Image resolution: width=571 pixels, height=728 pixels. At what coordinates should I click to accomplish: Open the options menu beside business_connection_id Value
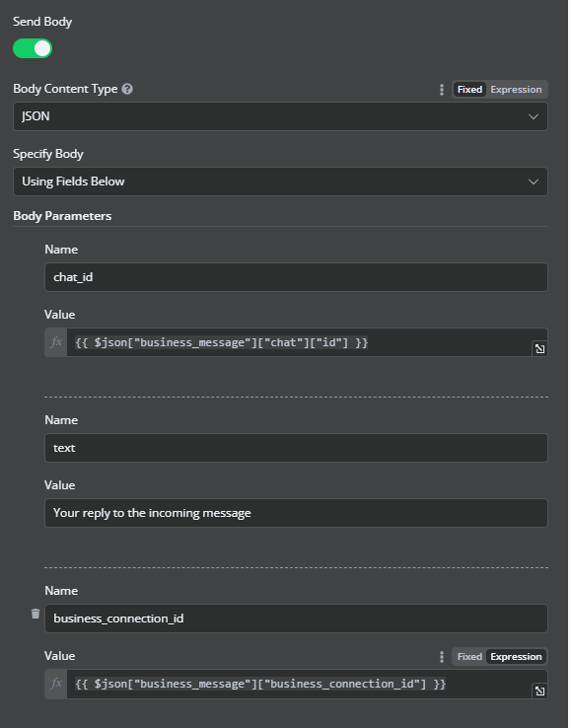441,657
